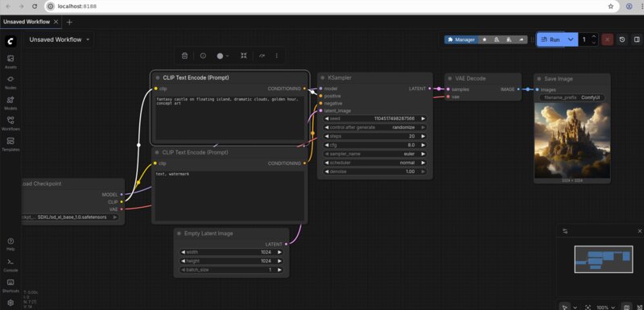
Task: Increase Empty Latent width arrow
Action: [279, 252]
